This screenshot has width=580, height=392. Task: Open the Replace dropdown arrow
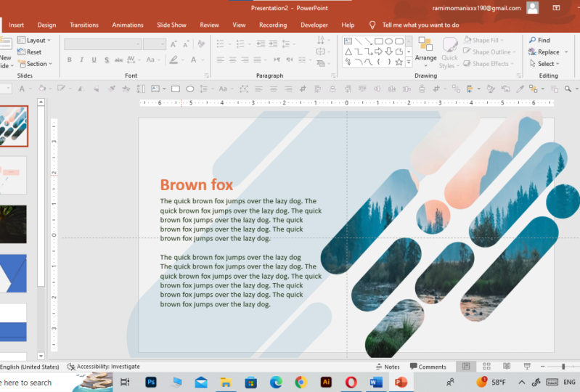tap(566, 52)
